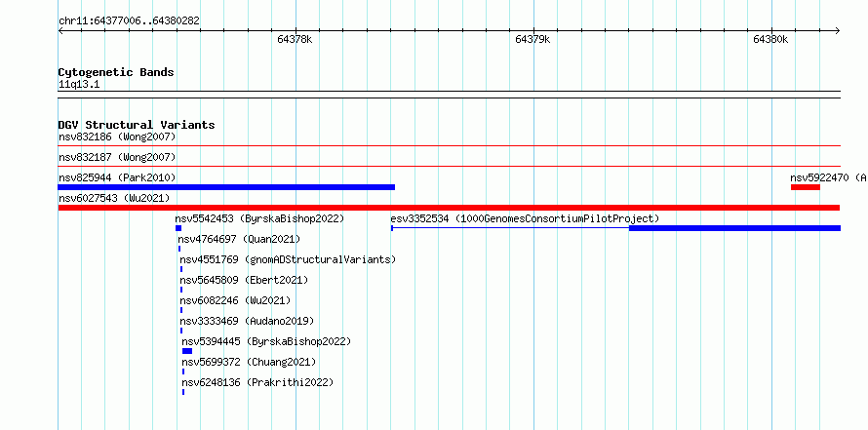
Task: Click thick blue esv3352534 variant segment
Action: click(x=734, y=228)
